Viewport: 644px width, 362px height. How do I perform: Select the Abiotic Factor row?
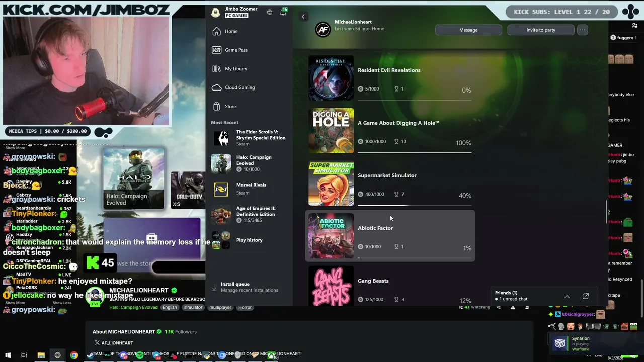390,236
